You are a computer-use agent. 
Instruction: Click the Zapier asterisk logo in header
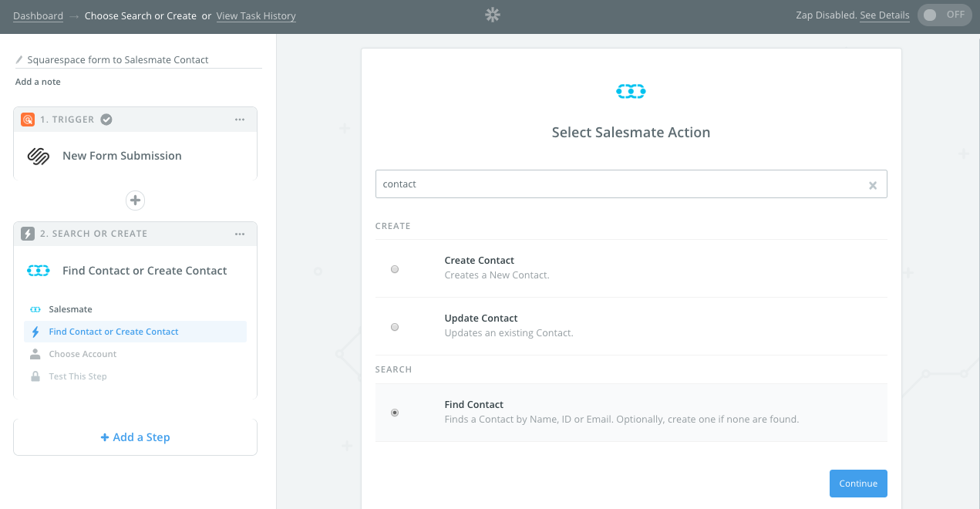pos(493,15)
